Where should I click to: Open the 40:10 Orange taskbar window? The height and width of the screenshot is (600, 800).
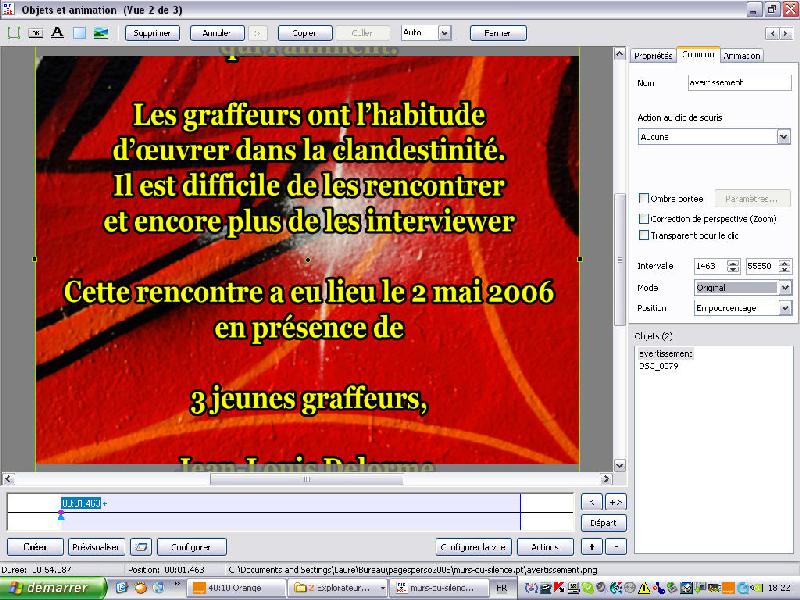pyautogui.click(x=236, y=588)
